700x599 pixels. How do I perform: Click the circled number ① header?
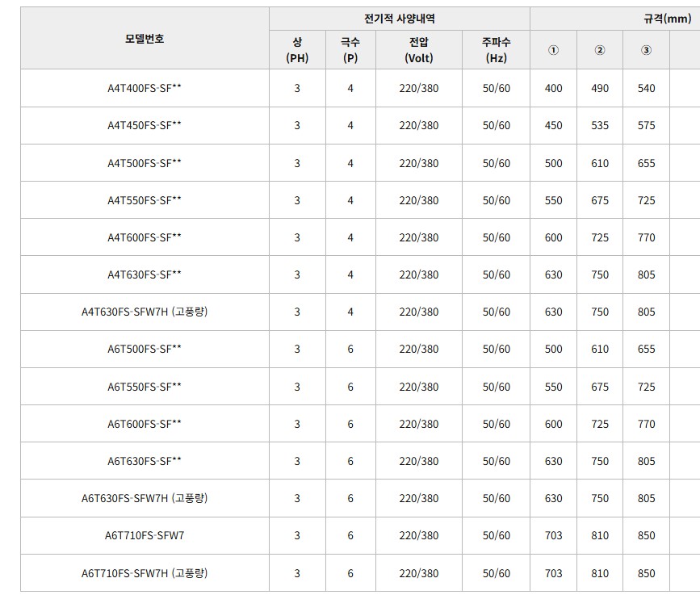553,50
